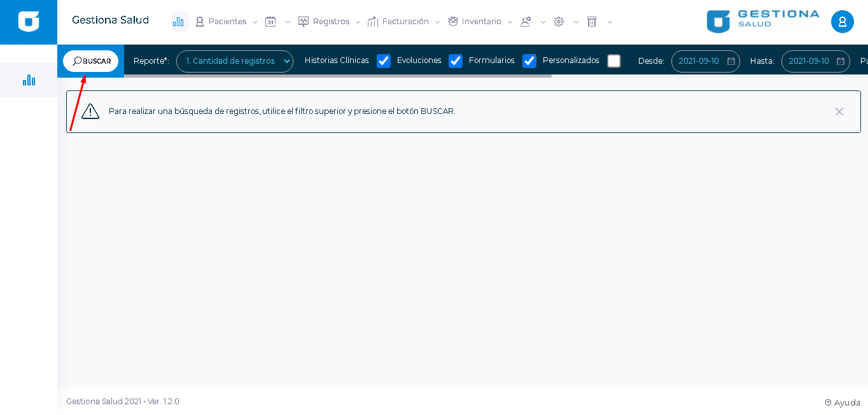Toggle the Evoluciones checkbox
Screen dimensions: 868x415
click(455, 61)
